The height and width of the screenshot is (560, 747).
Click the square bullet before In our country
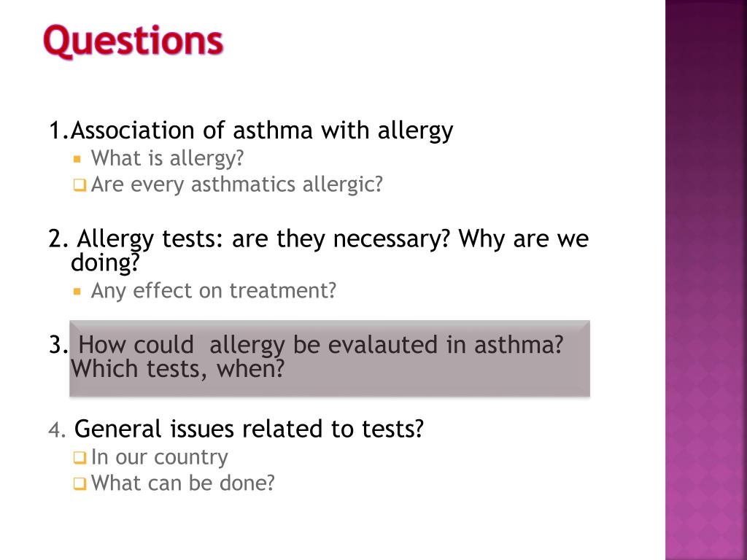coord(80,458)
